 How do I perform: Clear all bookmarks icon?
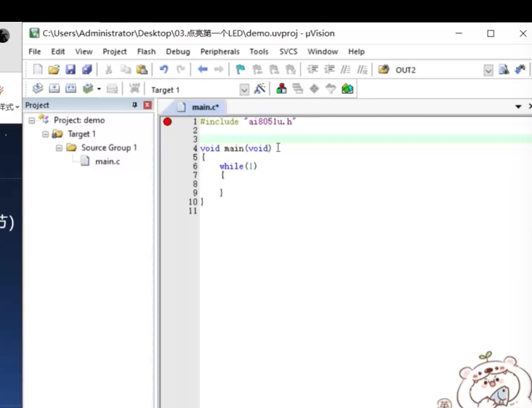pyautogui.click(x=291, y=70)
